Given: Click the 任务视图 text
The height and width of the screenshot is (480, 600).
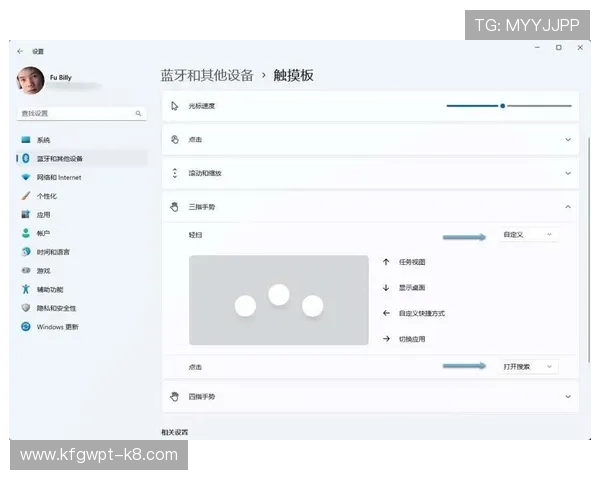Looking at the screenshot, I should coord(412,262).
